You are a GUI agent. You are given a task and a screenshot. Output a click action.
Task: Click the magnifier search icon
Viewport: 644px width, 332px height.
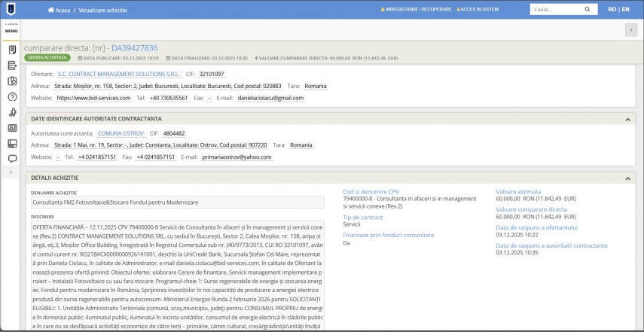click(588, 10)
